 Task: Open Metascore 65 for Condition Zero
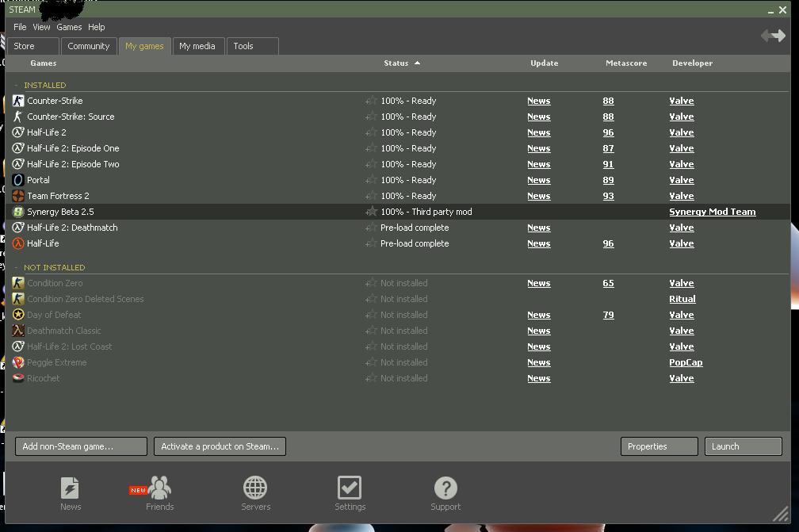[x=608, y=283]
